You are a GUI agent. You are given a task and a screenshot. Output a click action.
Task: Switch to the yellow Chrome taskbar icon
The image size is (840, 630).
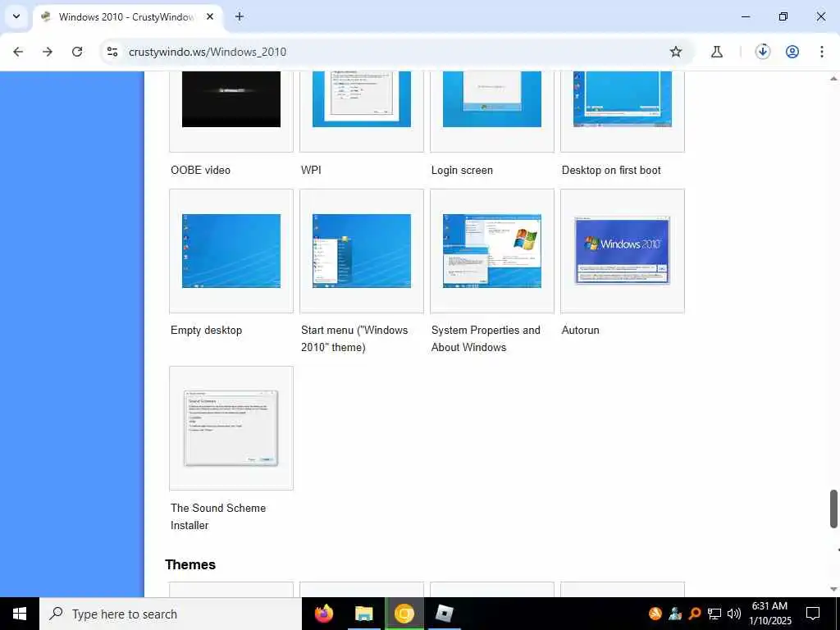tap(404, 614)
